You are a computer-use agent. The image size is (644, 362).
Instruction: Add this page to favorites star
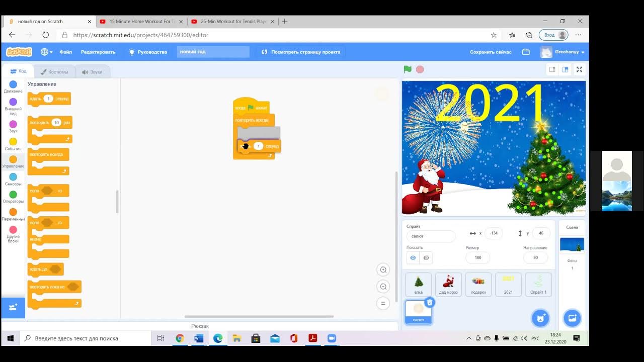point(494,35)
